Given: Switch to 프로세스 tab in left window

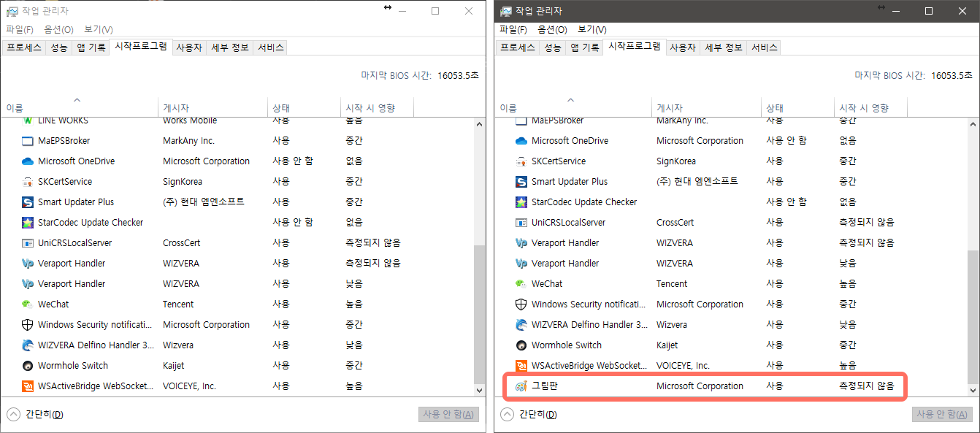Looking at the screenshot, I should pyautogui.click(x=24, y=47).
